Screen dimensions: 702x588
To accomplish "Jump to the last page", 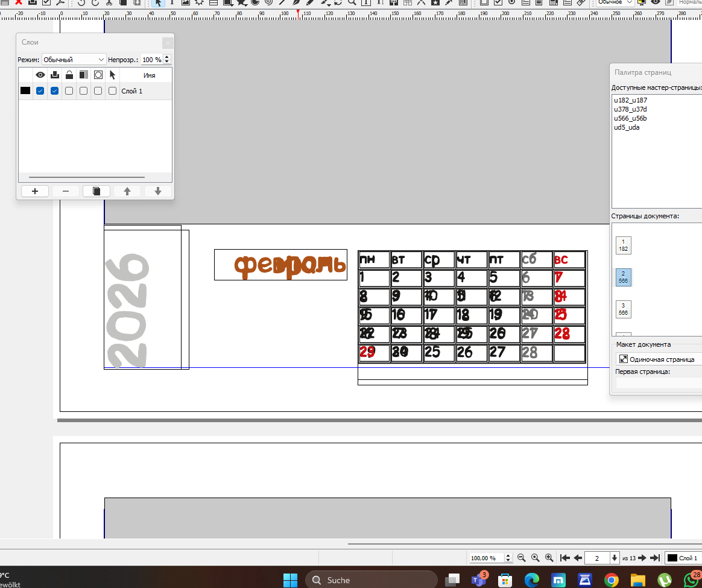I will pos(655,558).
